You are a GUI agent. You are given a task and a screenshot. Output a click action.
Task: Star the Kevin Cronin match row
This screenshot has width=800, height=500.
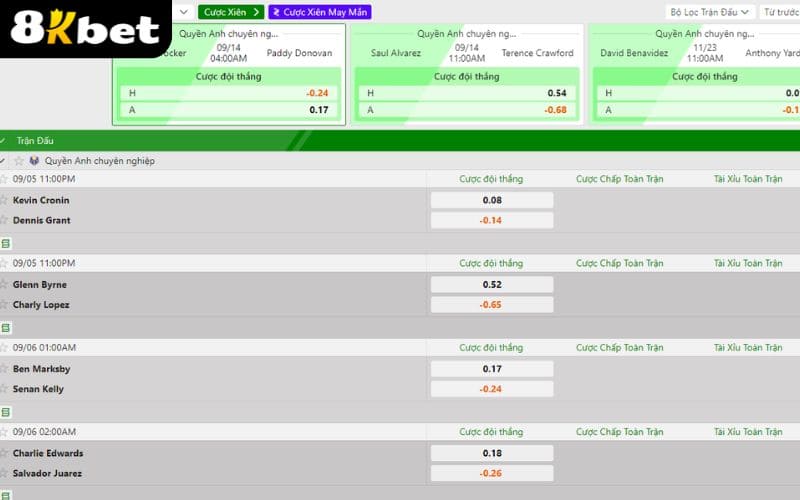click(4, 200)
